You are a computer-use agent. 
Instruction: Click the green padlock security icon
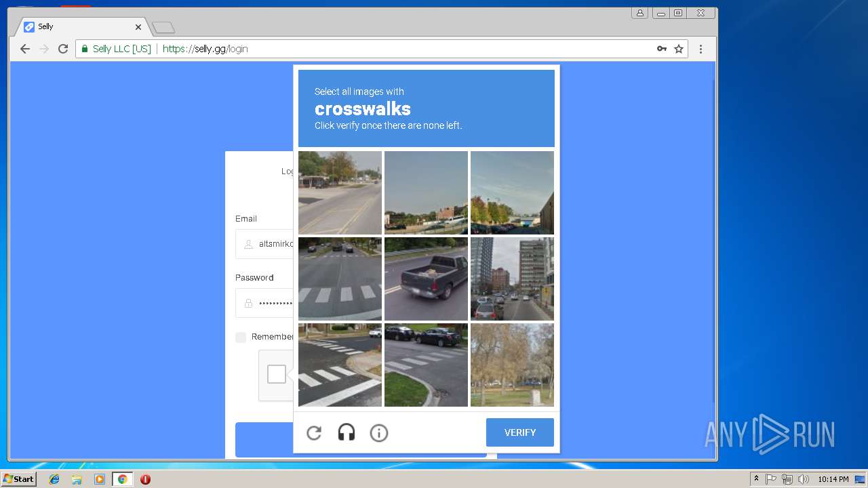(85, 49)
